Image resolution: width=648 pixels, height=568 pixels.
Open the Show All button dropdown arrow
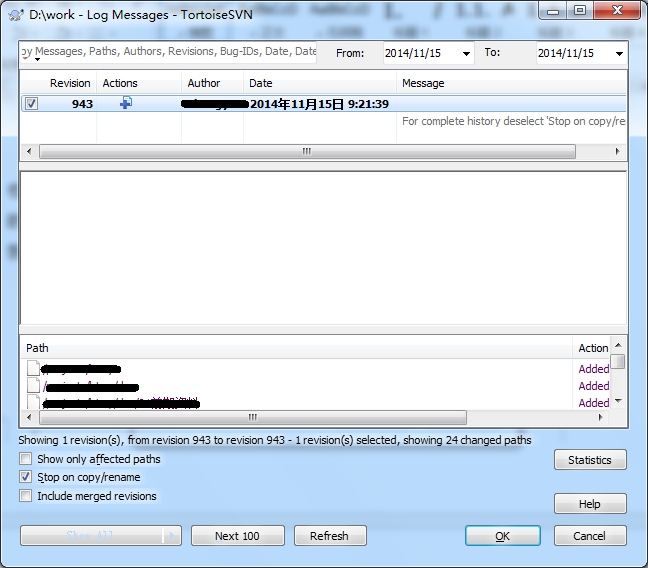pyautogui.click(x=172, y=536)
